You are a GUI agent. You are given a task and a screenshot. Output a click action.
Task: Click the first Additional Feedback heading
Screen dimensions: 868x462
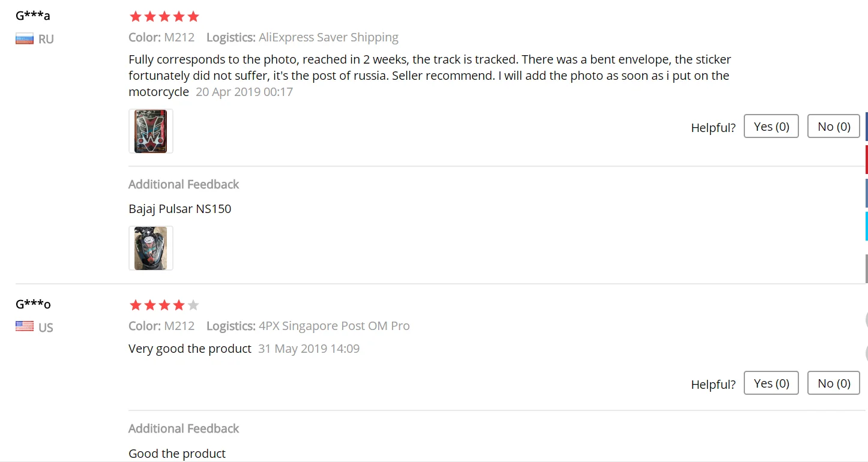(184, 184)
